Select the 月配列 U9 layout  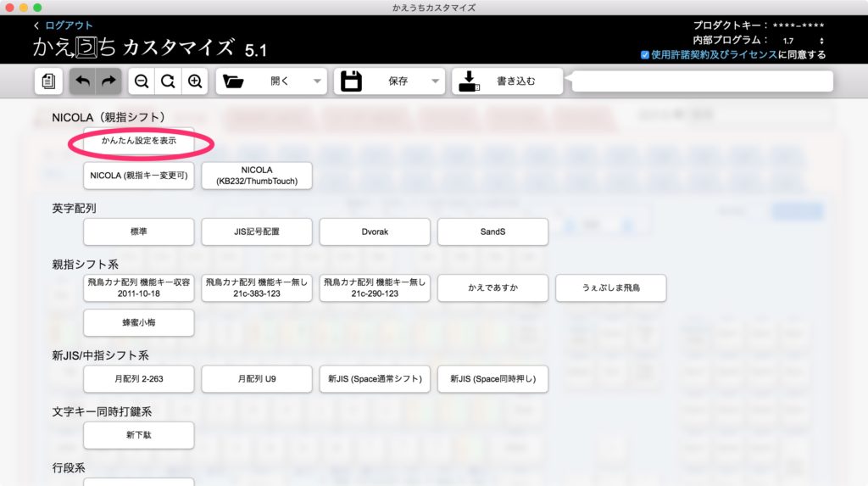pos(256,379)
